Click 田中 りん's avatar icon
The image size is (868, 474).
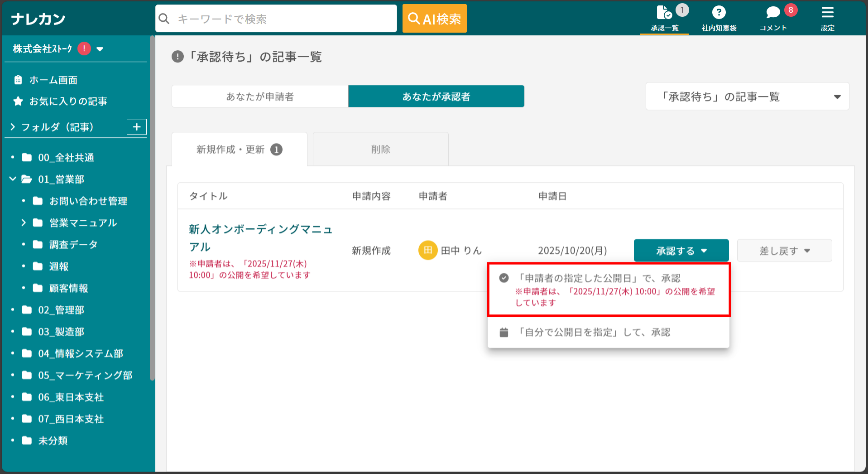point(427,250)
